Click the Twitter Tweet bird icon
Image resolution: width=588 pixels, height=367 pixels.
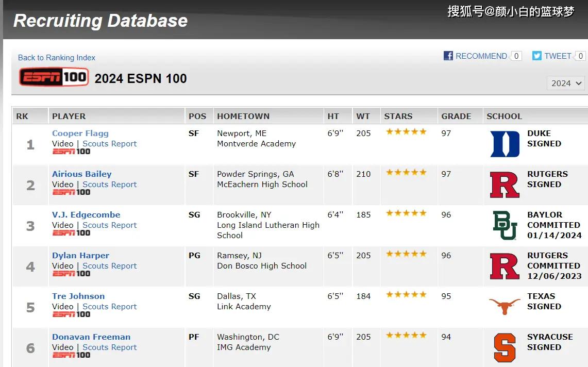536,56
